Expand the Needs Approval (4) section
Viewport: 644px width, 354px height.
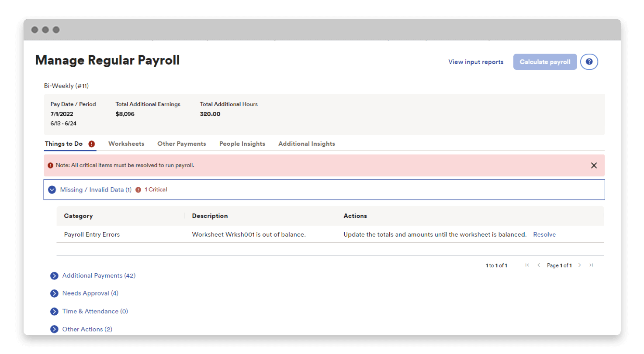[54, 293]
